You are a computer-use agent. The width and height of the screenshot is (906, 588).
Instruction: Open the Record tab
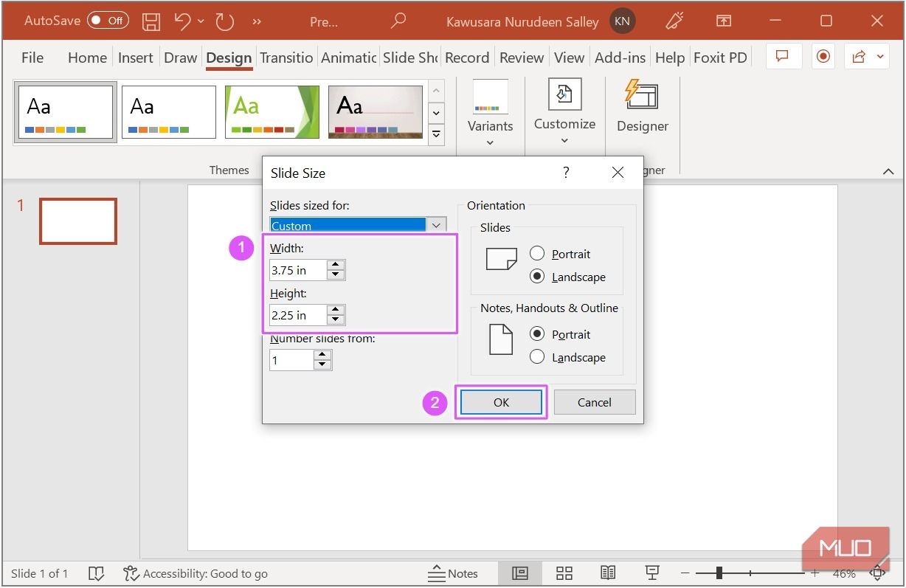(x=467, y=58)
